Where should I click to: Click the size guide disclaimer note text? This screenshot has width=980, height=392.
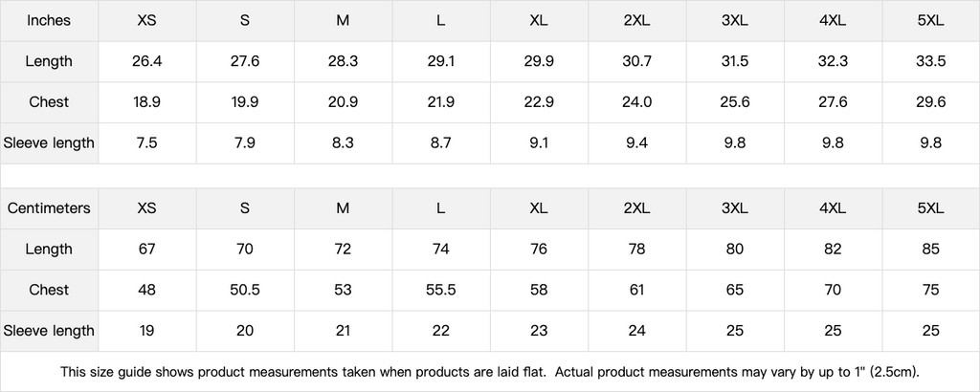point(490,371)
